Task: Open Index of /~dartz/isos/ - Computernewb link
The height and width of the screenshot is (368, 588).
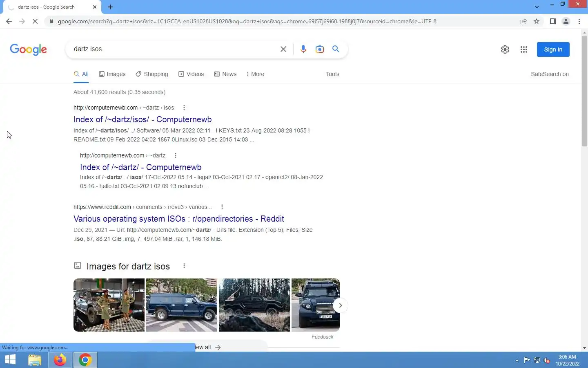Action: point(143,119)
